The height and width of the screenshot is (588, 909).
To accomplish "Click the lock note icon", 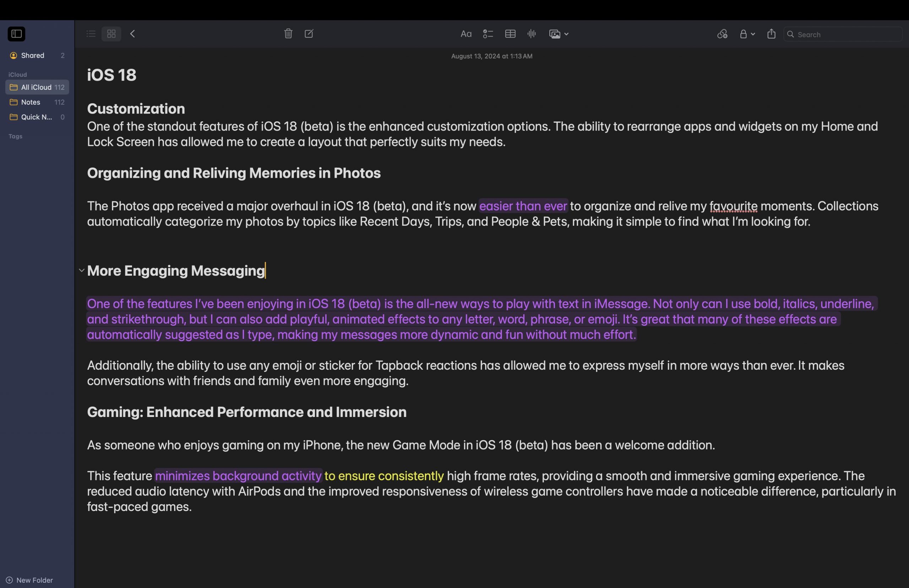I will pyautogui.click(x=743, y=34).
